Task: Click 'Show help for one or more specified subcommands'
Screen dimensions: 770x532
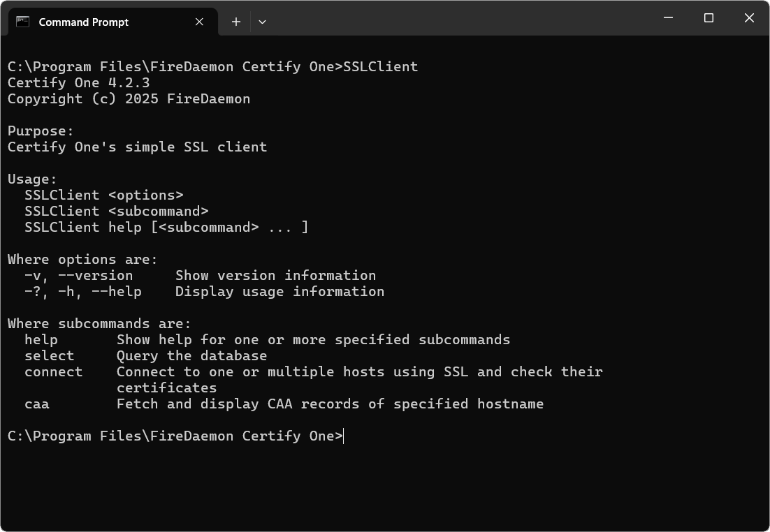Action: 313,339
